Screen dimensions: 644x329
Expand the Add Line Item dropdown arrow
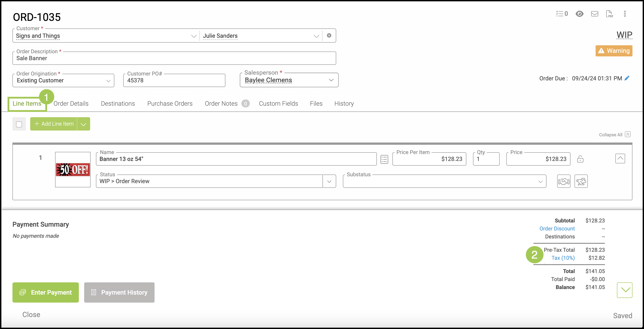(83, 124)
